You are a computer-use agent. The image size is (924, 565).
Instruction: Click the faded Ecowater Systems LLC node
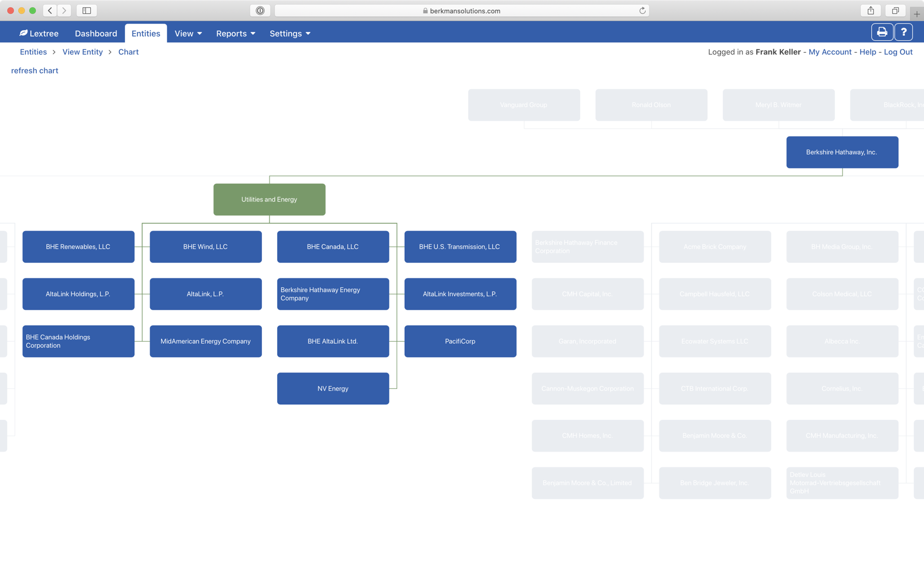tap(715, 342)
